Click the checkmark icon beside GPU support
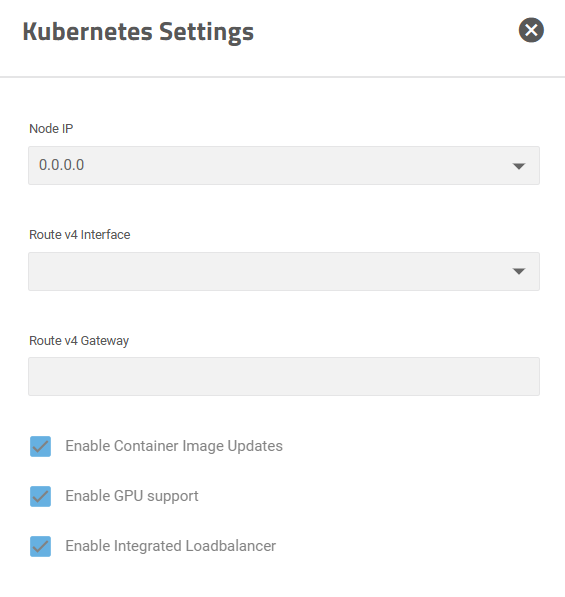The height and width of the screenshot is (597, 565). [x=40, y=496]
